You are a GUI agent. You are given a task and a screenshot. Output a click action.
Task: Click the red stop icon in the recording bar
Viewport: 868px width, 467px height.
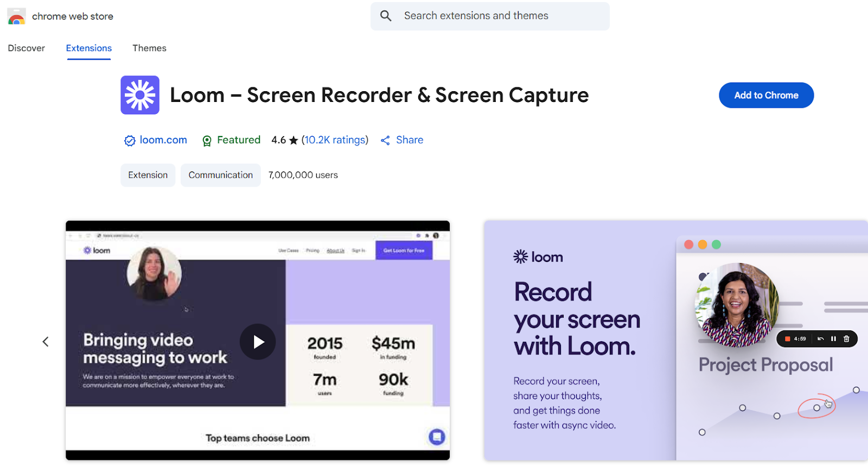(x=788, y=339)
